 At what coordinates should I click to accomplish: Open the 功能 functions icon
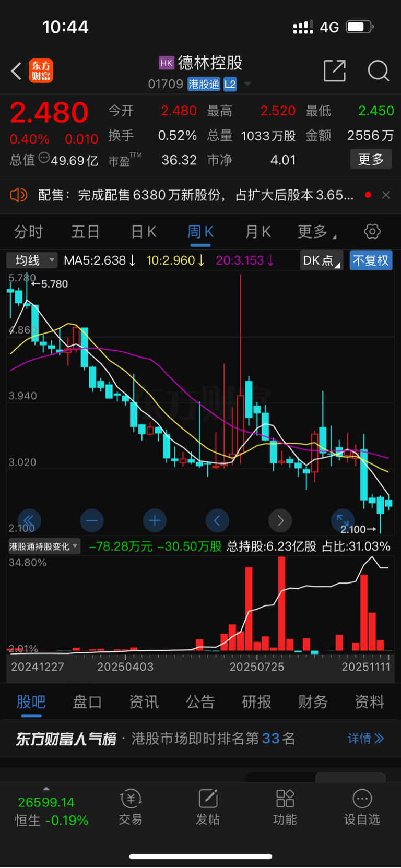[x=285, y=807]
